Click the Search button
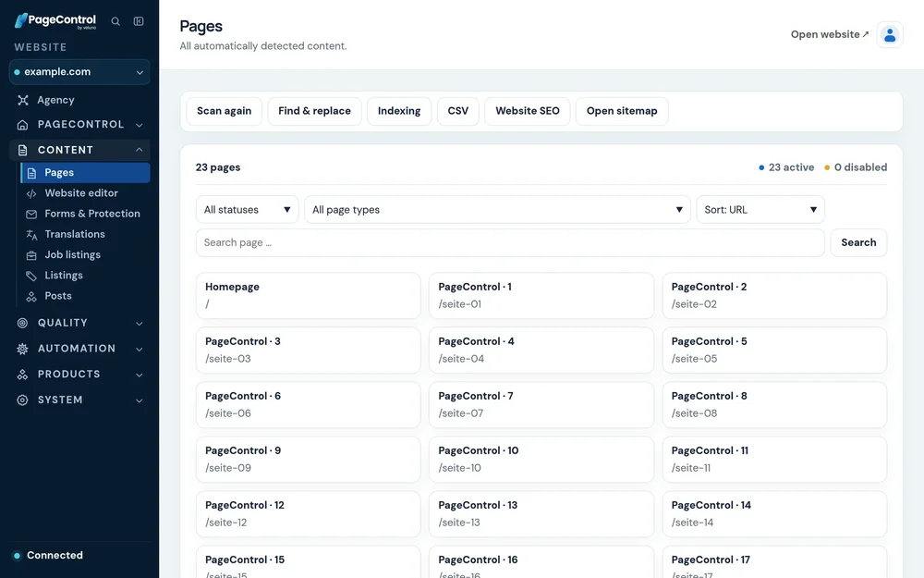The height and width of the screenshot is (578, 924). coord(858,242)
